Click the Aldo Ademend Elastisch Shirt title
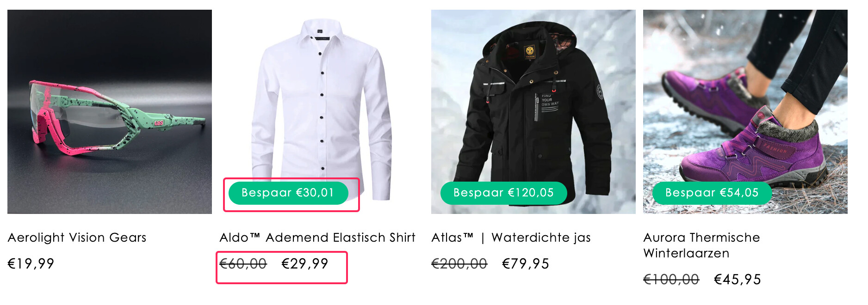 [x=317, y=238]
